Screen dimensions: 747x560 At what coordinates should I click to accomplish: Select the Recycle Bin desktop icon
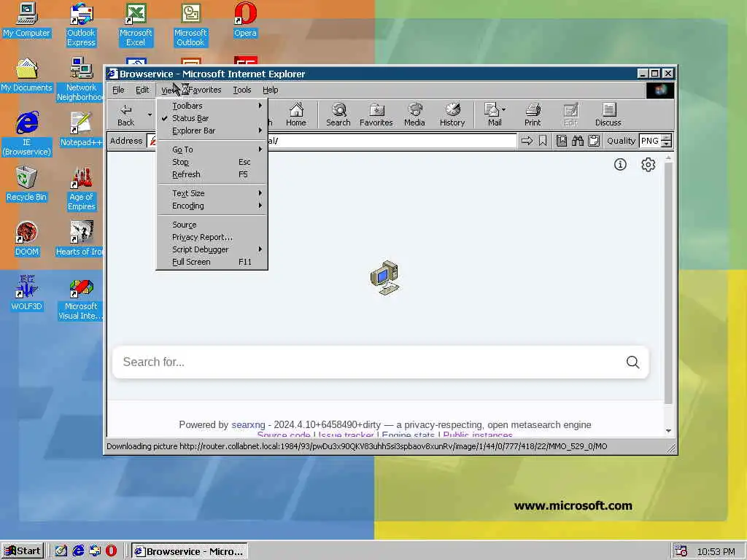(x=26, y=184)
